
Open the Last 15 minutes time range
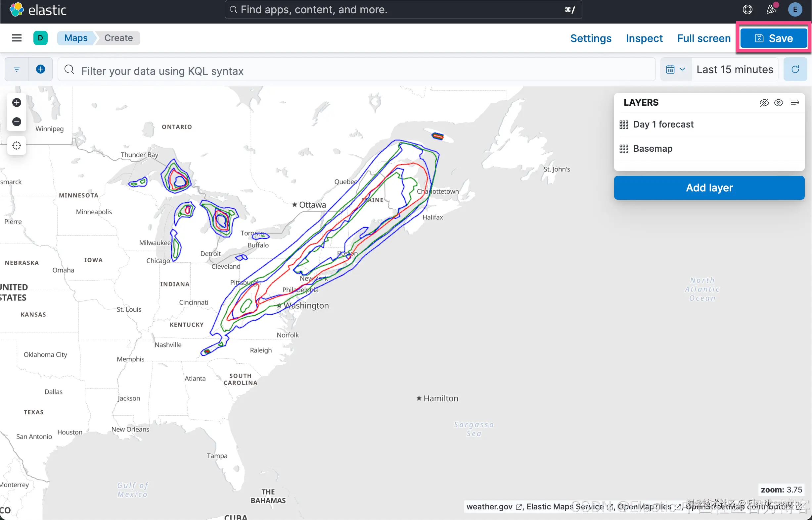tap(735, 69)
